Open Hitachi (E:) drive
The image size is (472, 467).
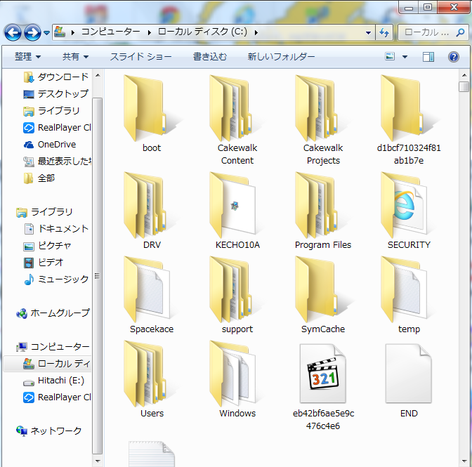[54, 380]
